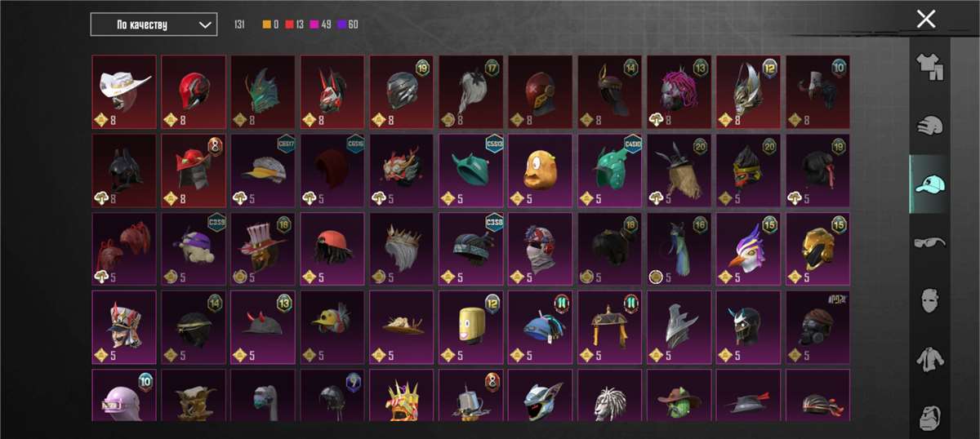Click the dropdown chevron arrow beside sort label
The width and height of the screenshot is (980, 439).
[204, 24]
